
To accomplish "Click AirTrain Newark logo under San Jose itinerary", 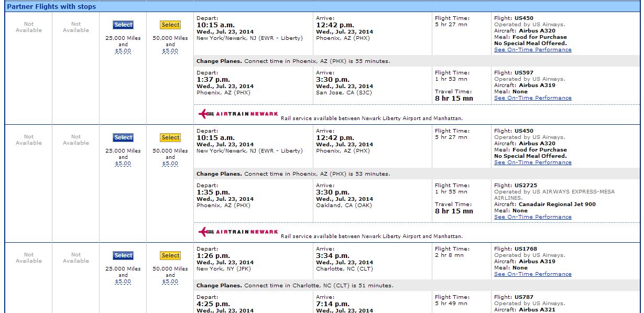I will click(x=238, y=114).
